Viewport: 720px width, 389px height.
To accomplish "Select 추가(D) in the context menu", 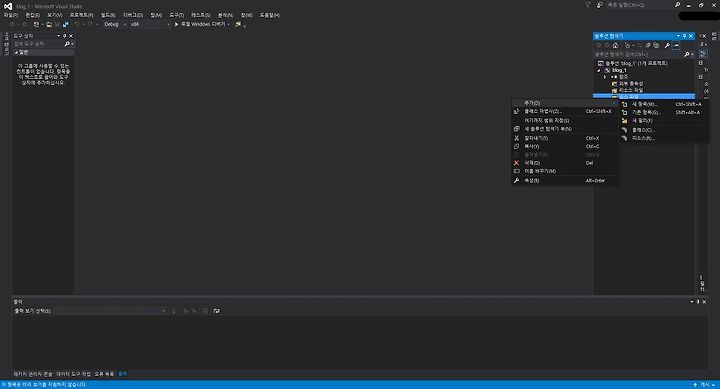I will click(x=565, y=103).
